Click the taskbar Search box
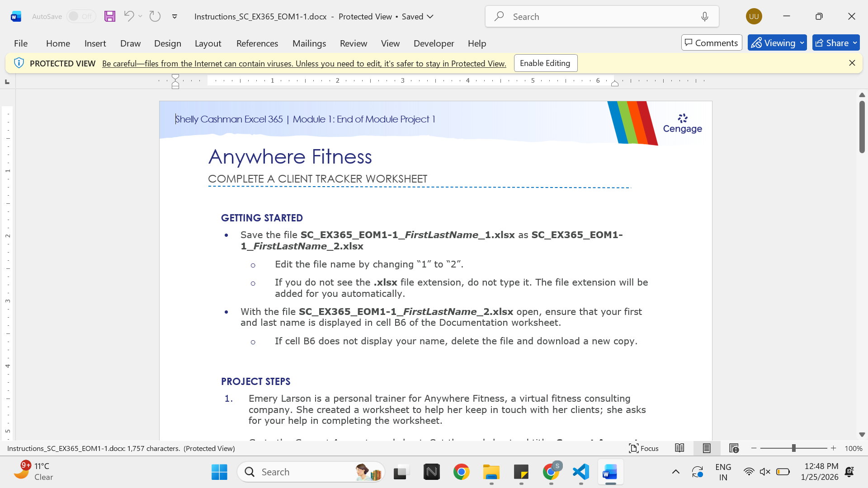Viewport: 868px width, 488px height. tap(311, 472)
